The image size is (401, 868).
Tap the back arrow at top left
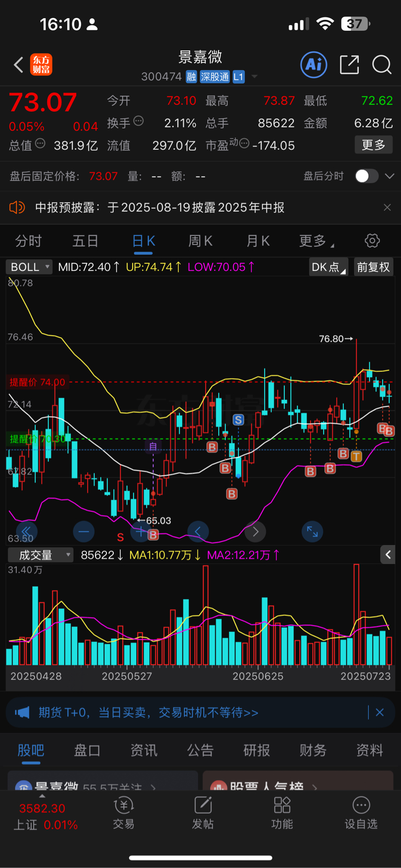coord(18,65)
